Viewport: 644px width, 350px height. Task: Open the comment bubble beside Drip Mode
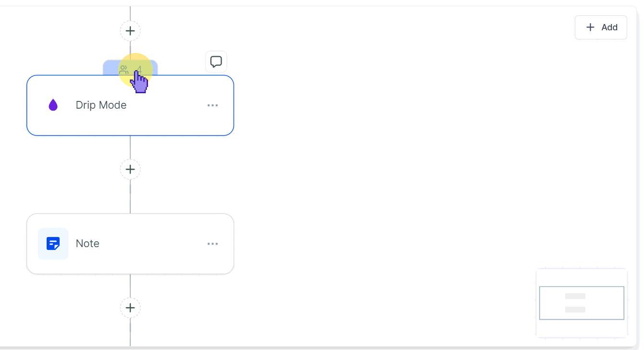[216, 62]
